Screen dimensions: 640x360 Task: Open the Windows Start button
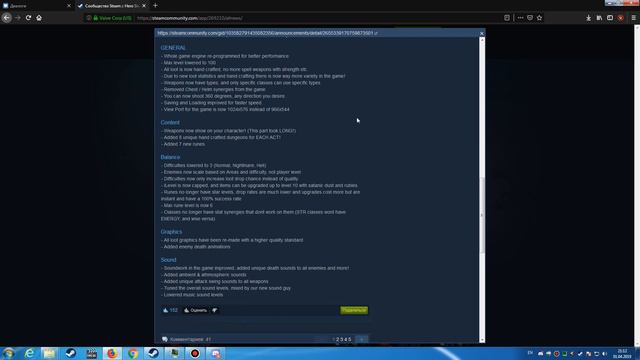click(x=8, y=353)
